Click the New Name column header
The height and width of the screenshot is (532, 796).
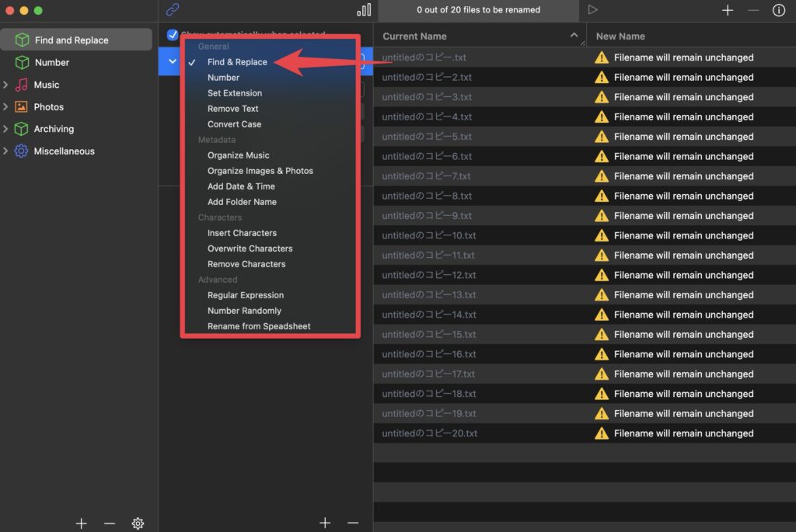click(x=620, y=36)
